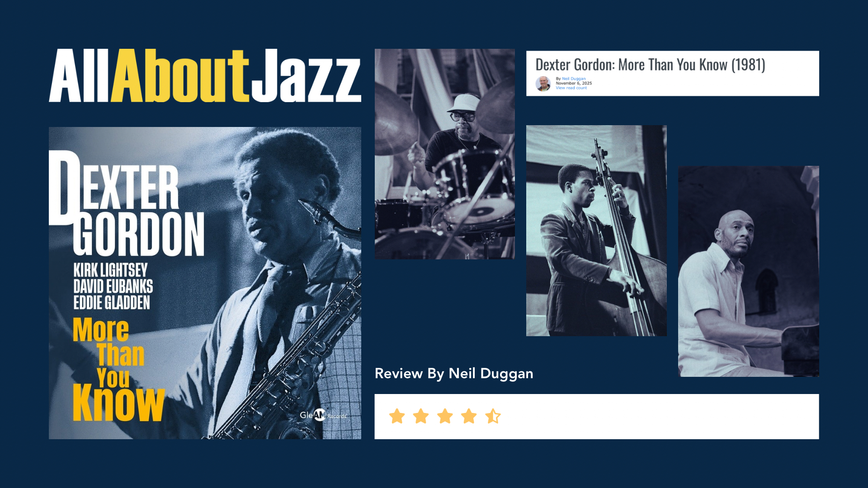
Task: Click the first rating star
Action: 397,416
